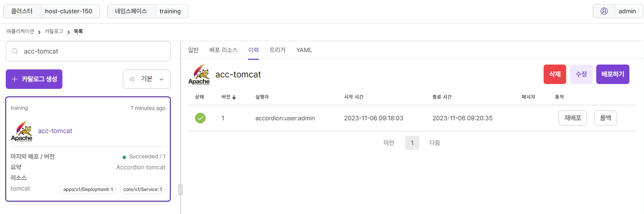
Task: Click the red 삭제 button
Action: click(555, 74)
